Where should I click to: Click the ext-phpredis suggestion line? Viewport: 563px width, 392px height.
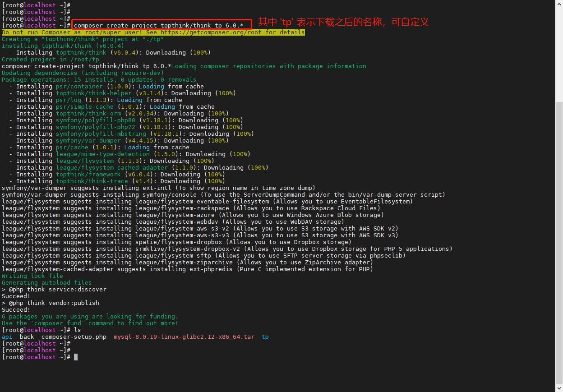[188, 269]
